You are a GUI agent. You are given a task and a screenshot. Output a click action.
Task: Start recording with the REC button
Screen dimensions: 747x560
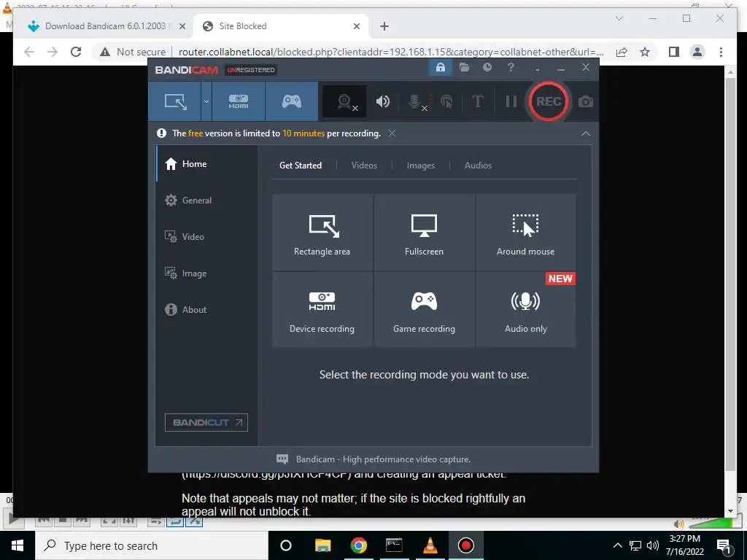tap(549, 101)
